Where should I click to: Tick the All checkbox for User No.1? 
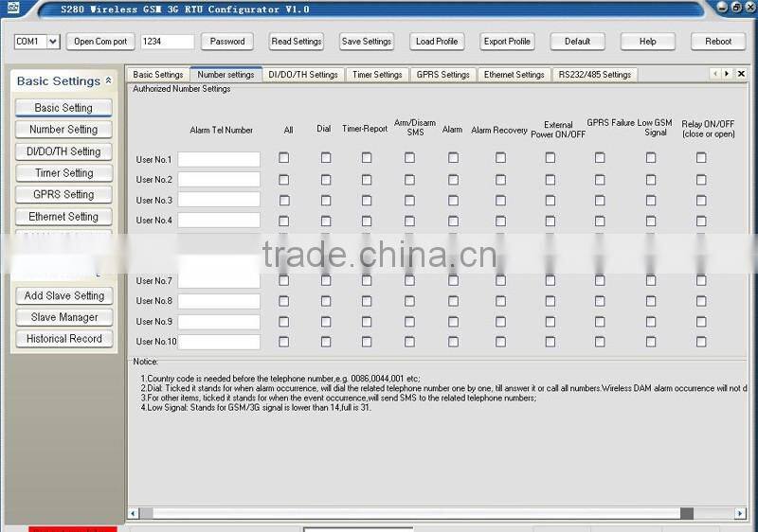coord(283,158)
